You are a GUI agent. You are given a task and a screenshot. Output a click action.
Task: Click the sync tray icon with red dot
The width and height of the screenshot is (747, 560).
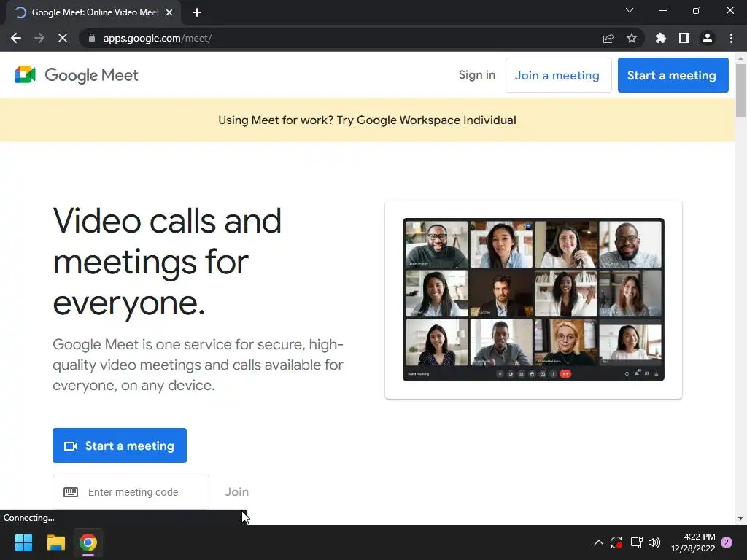(x=616, y=542)
